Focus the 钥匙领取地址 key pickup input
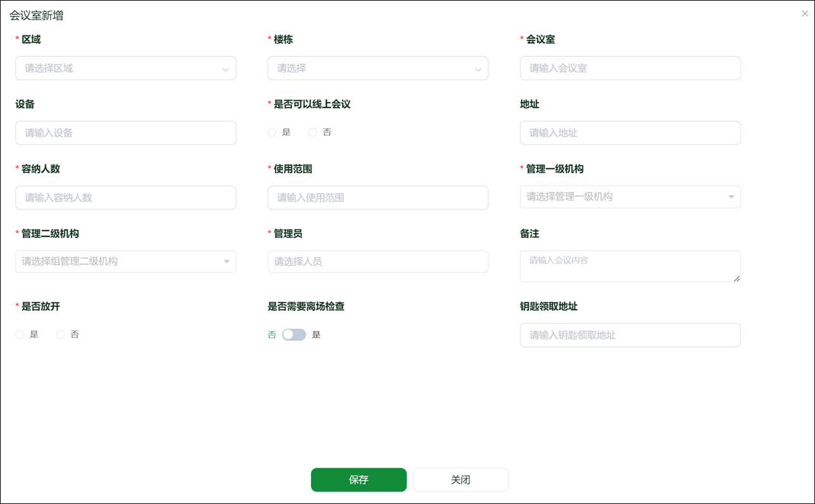Image resolution: width=815 pixels, height=504 pixels. (629, 335)
